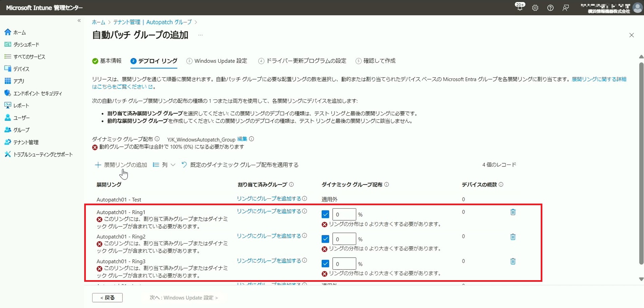644x308 pixels.
Task: Uncheck the Ring1 dynamic distribution checkbox
Action: (325, 214)
